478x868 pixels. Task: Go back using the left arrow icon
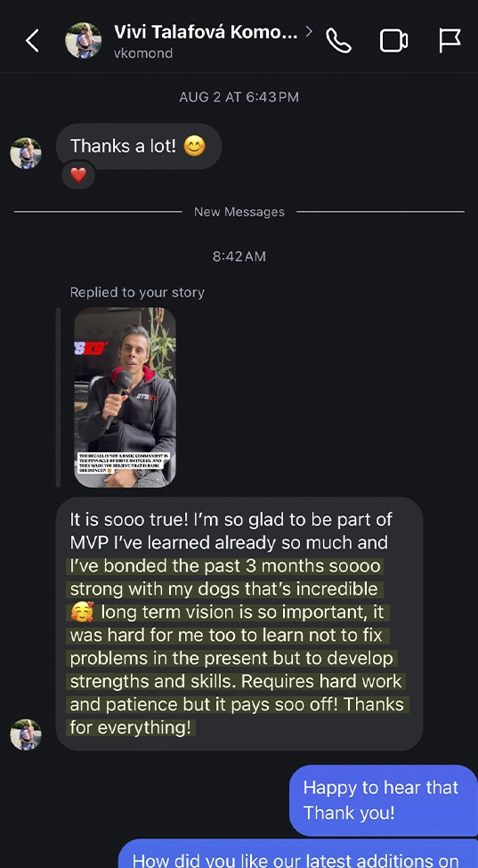33,40
